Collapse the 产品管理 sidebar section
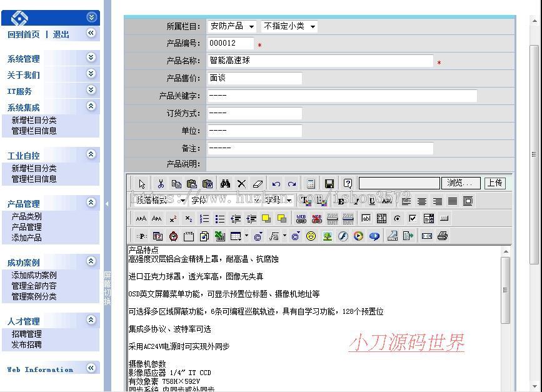This screenshot has width=542, height=392. tap(91, 203)
